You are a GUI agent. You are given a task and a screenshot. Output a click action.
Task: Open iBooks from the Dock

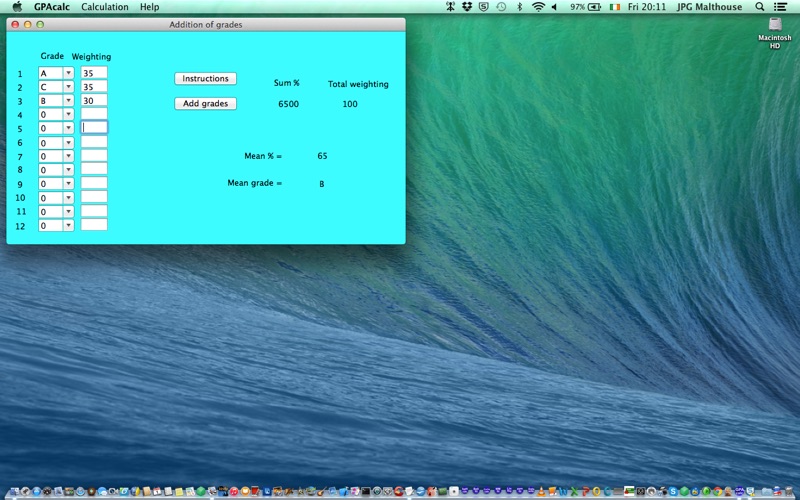[245, 491]
